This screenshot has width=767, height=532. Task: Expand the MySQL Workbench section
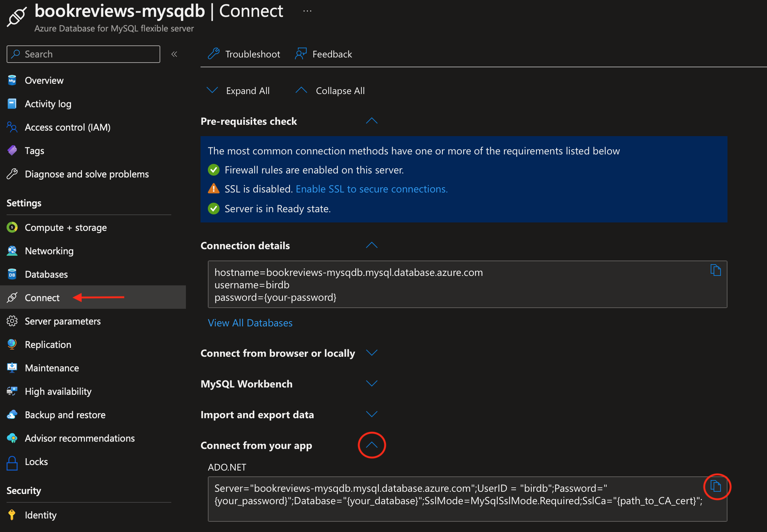click(371, 383)
